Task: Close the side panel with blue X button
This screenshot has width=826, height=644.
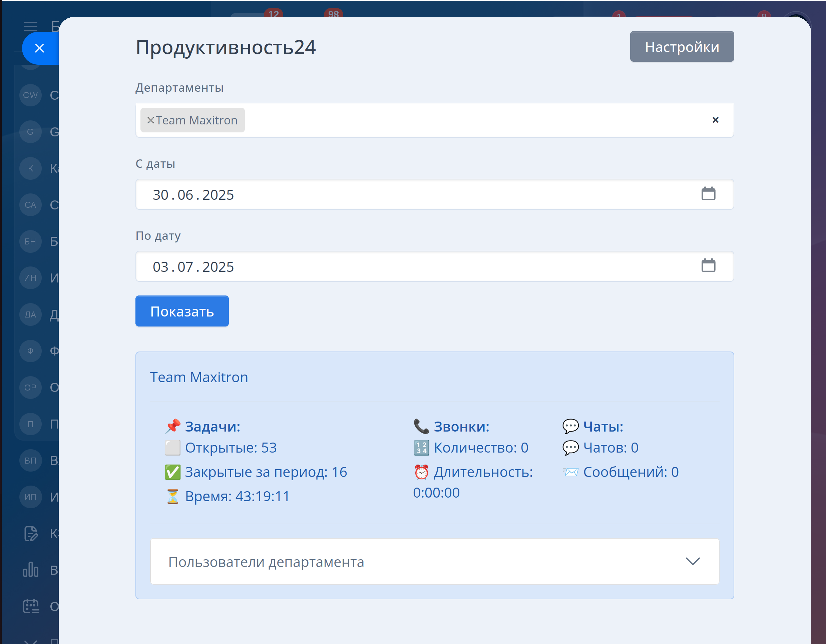Action: click(x=39, y=48)
